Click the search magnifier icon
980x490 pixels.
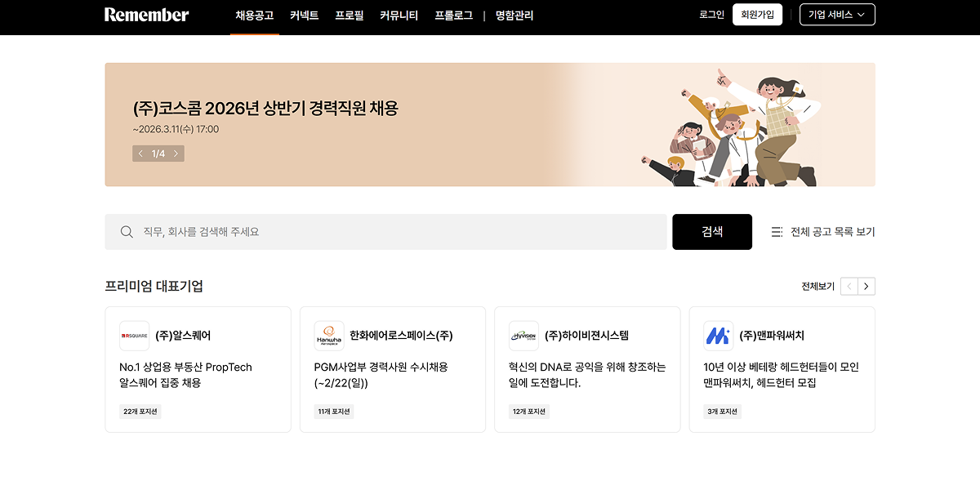(x=127, y=232)
